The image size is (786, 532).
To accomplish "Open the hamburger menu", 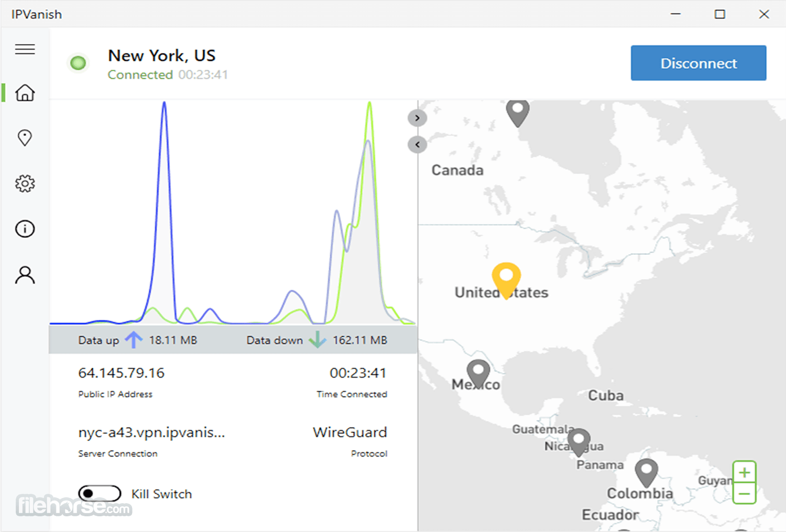I will click(x=25, y=49).
